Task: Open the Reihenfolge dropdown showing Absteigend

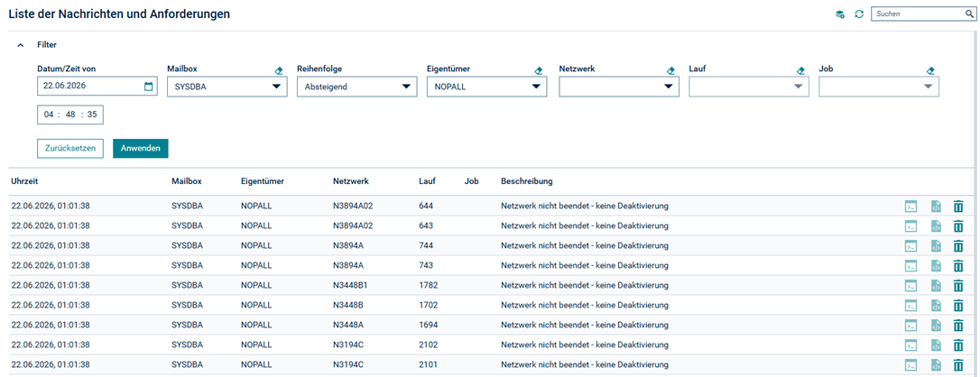Action: click(356, 87)
